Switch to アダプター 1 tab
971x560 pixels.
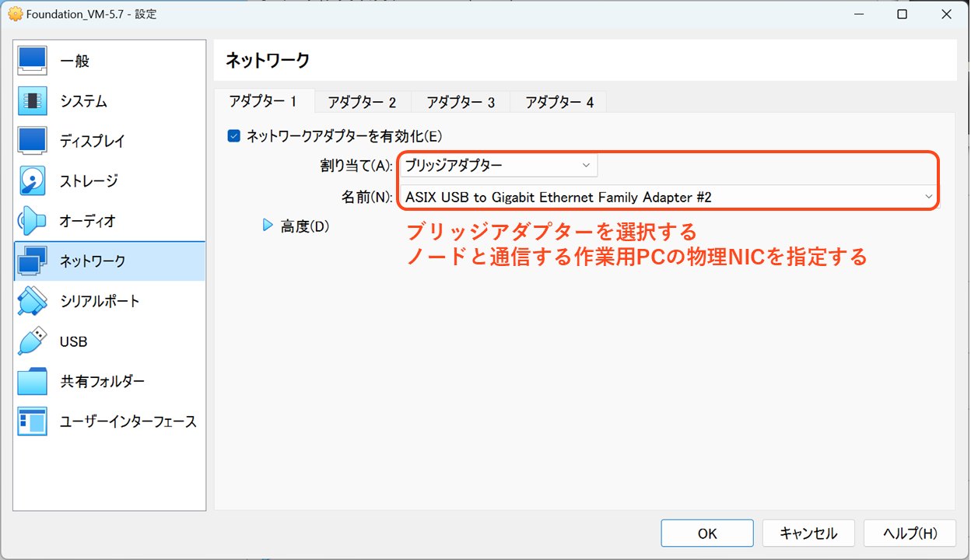[263, 102]
